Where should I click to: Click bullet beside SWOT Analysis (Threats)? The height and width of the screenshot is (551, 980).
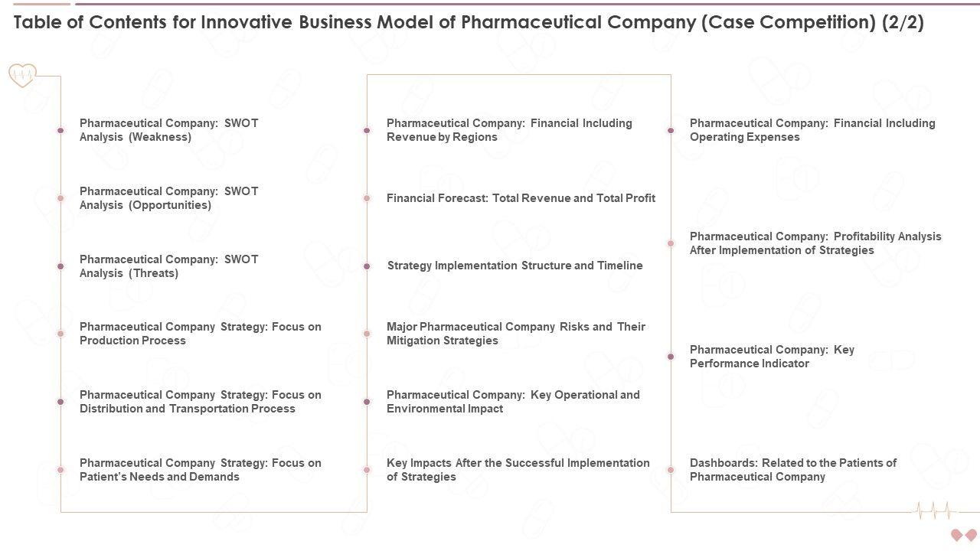[x=60, y=266]
